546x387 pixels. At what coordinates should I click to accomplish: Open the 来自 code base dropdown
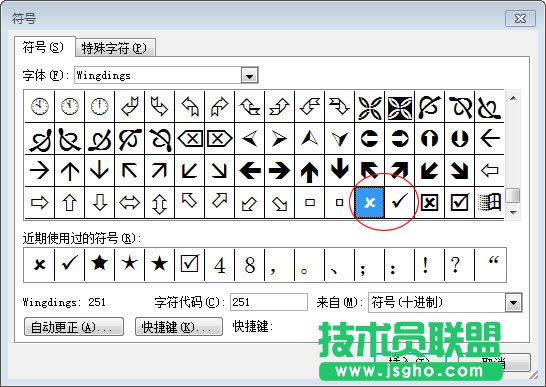click(513, 303)
